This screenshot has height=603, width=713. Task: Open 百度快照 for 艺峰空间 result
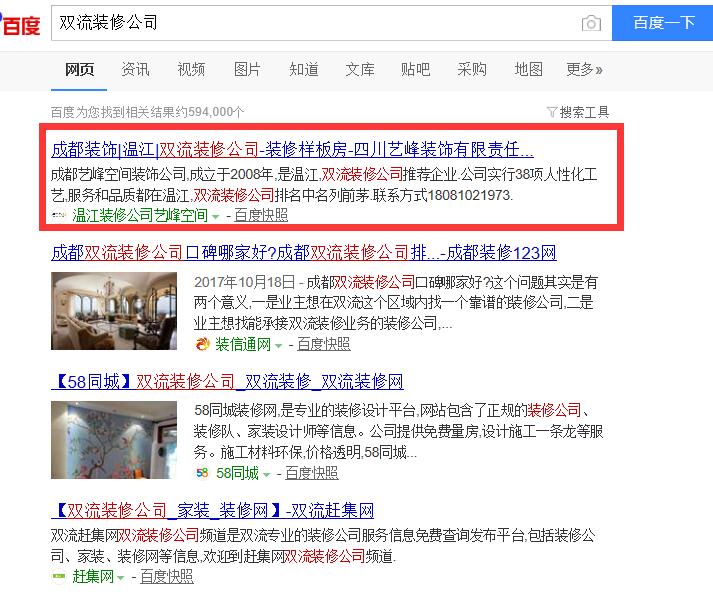[261, 215]
